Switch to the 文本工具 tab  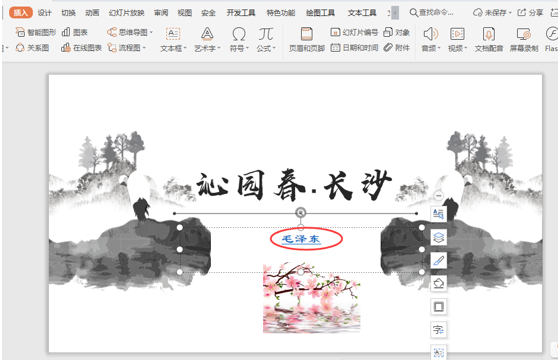point(362,13)
